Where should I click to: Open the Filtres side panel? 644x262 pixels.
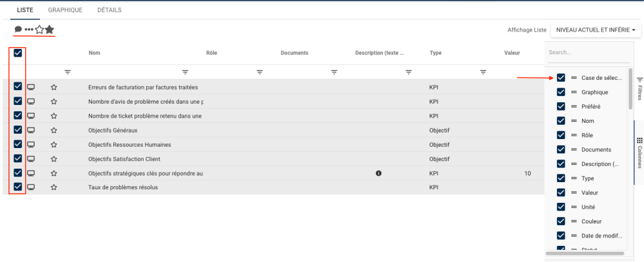(x=639, y=88)
